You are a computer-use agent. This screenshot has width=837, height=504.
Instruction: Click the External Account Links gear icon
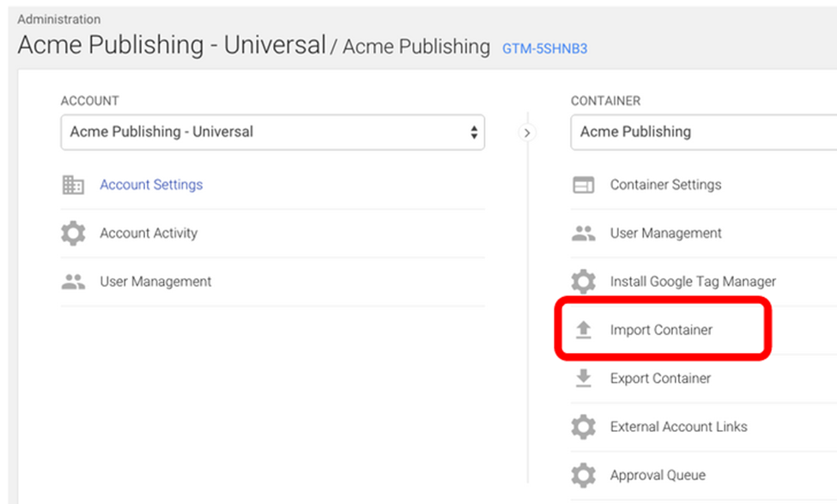pyautogui.click(x=584, y=427)
